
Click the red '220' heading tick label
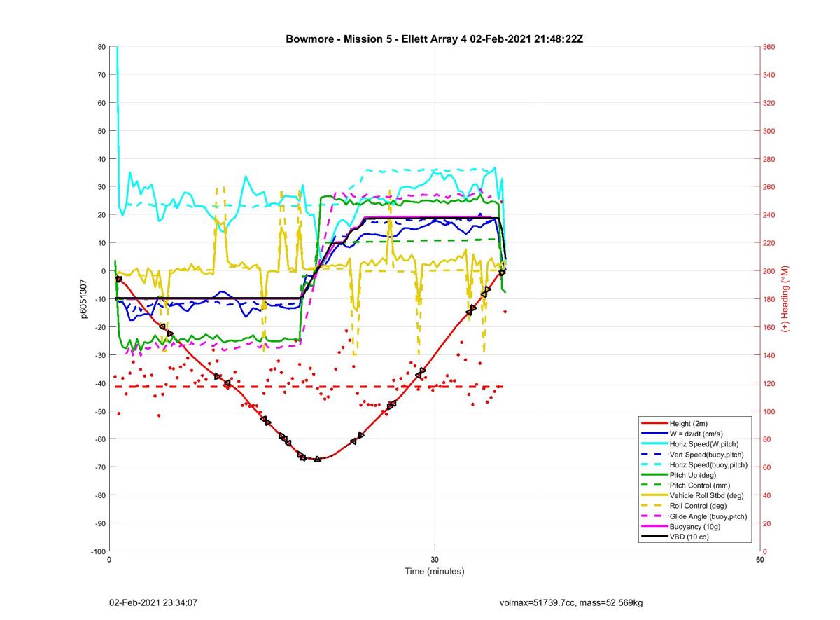(x=769, y=243)
